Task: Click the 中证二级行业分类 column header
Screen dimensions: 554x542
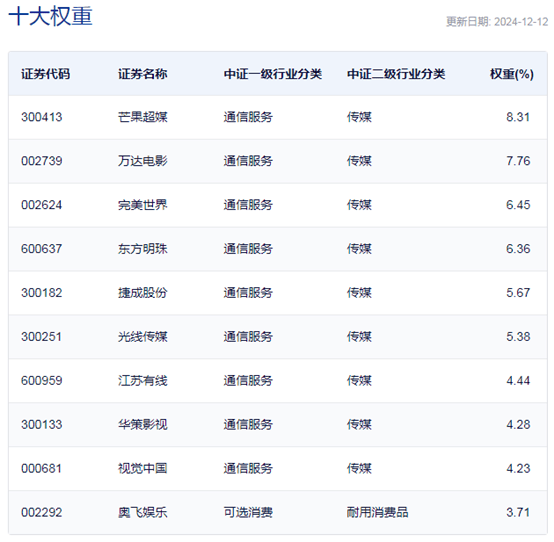Action: point(396,74)
